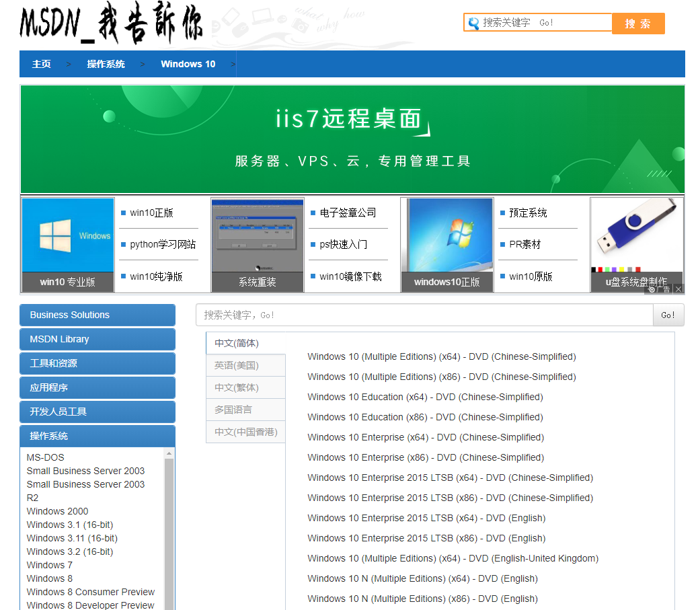Open Enterprise 2015 LTSB (x64) DVD (English)
Screen dimensions: 700x610
(x=426, y=518)
